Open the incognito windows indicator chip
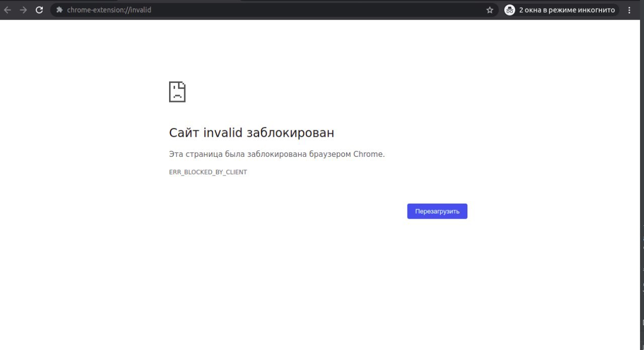The image size is (644, 350). tap(561, 10)
